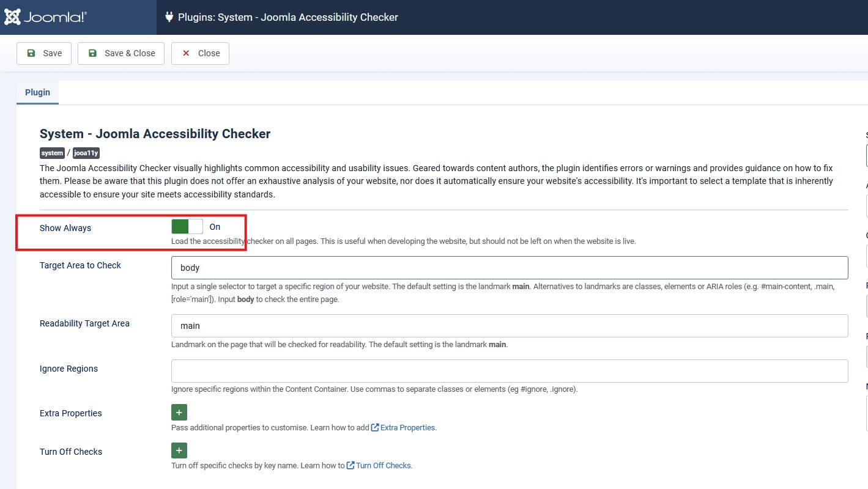Toggle the Show Always switch

point(187,227)
